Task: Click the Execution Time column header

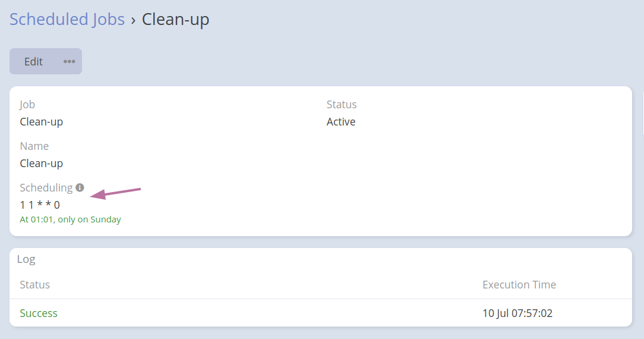Action: coord(519,285)
